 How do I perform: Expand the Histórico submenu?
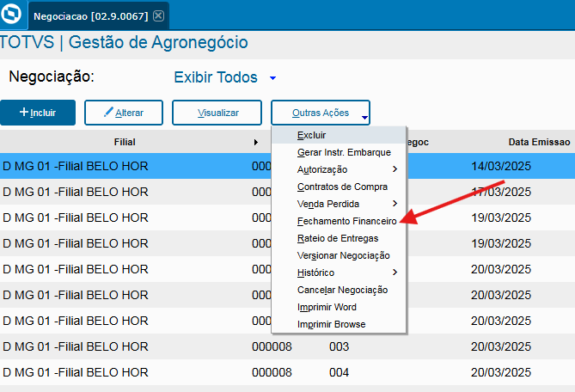tap(339, 273)
